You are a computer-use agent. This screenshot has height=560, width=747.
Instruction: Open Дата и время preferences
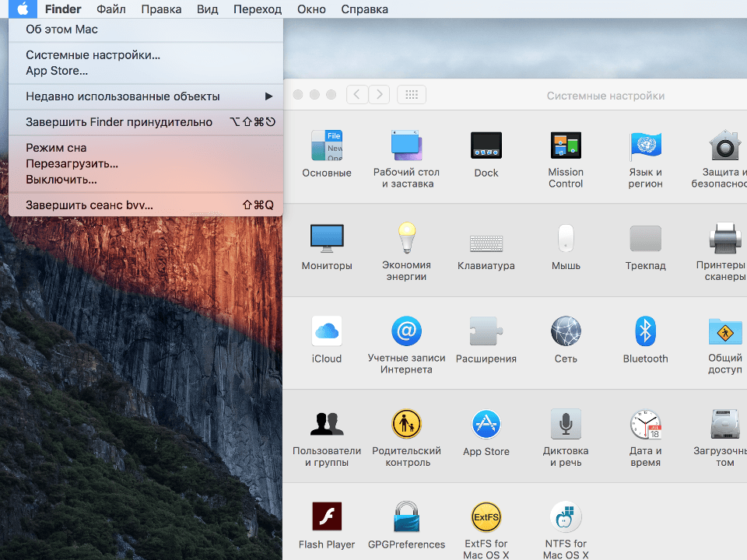[645, 424]
